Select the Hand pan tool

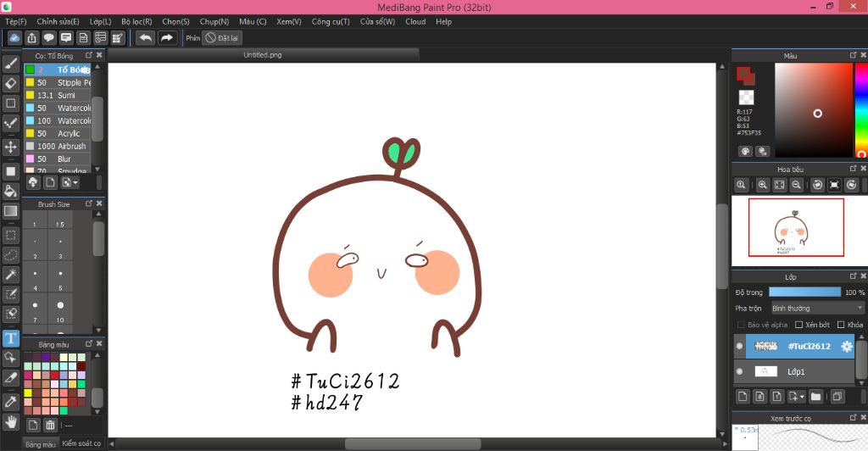(10, 422)
